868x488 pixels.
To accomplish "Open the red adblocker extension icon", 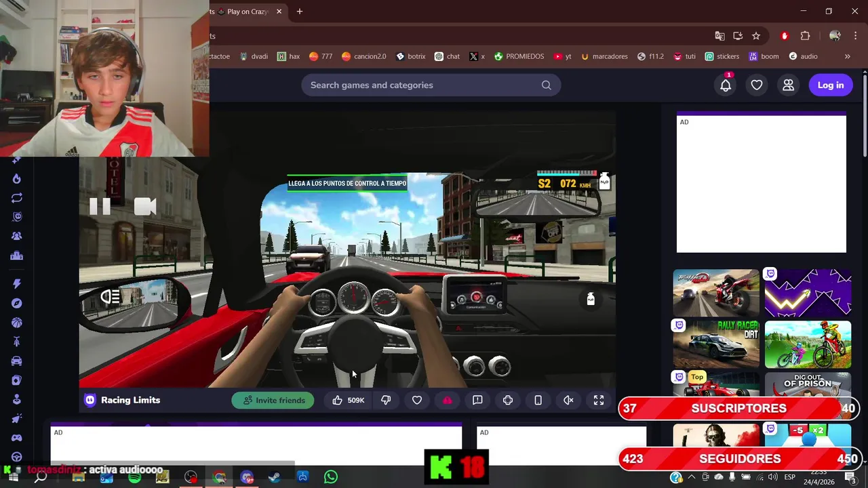I will click(785, 36).
